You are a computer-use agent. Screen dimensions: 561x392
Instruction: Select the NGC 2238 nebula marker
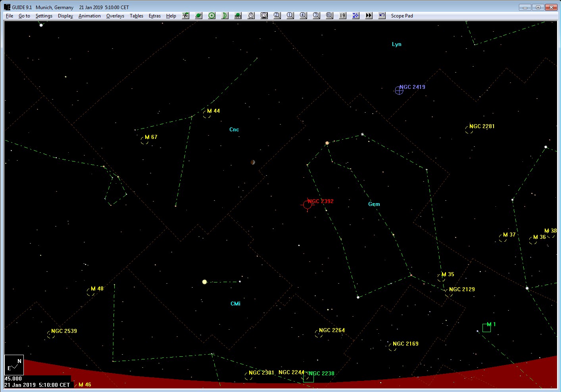(308, 377)
